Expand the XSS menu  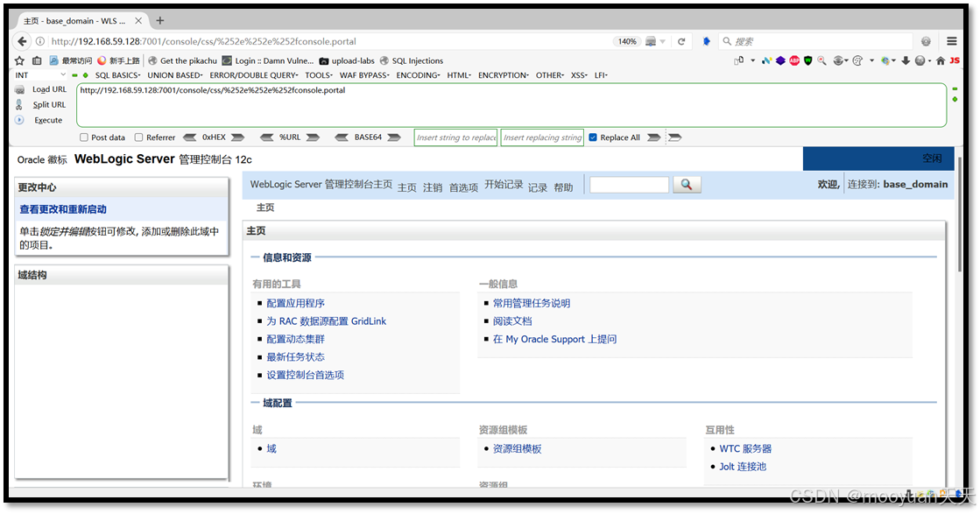coord(579,75)
